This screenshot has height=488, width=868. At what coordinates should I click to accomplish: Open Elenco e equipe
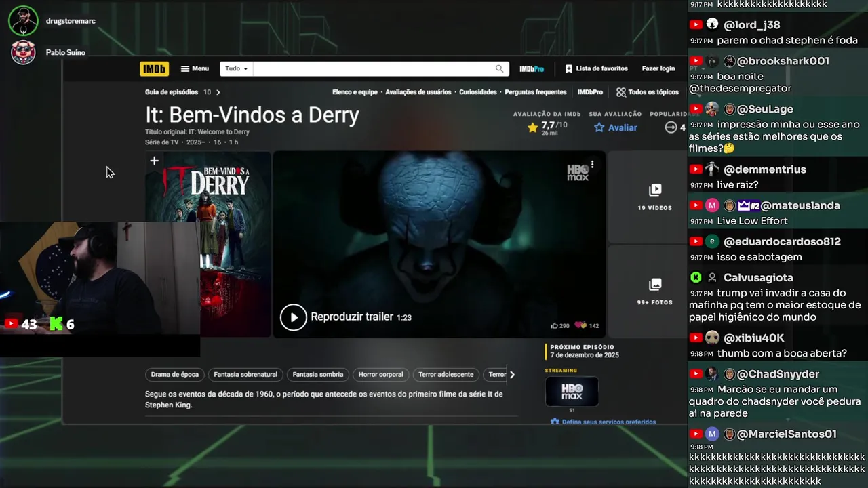click(x=355, y=92)
